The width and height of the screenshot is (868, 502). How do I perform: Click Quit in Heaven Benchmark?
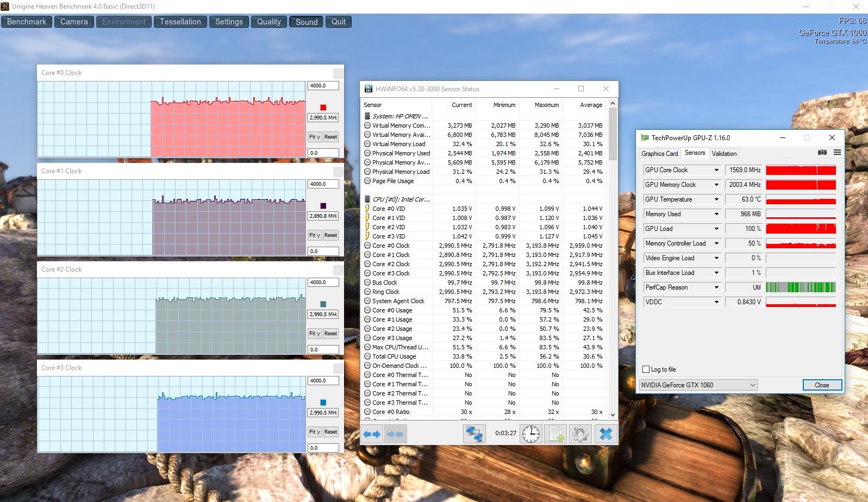(x=339, y=22)
